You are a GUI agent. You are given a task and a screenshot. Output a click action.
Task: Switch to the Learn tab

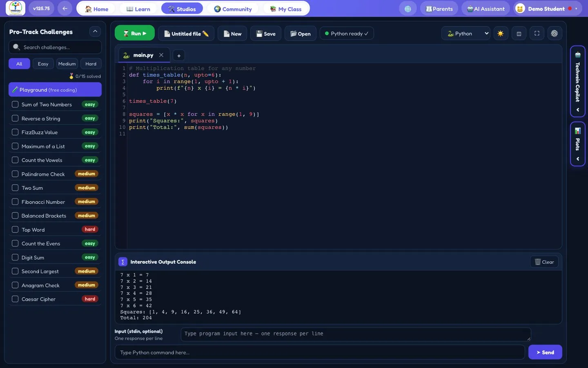(138, 9)
